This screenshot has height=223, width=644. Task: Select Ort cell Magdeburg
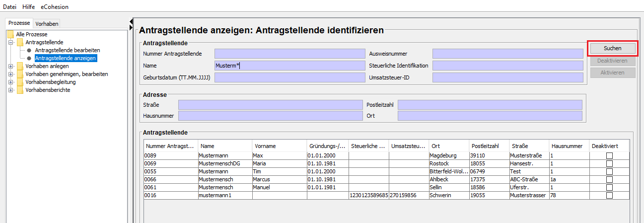click(448, 156)
